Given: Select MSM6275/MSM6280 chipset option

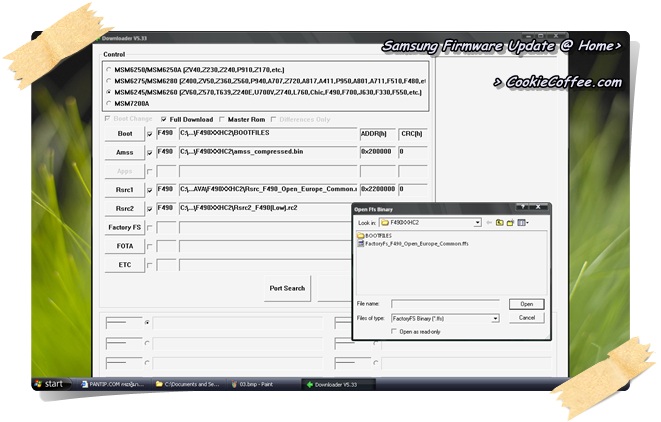Looking at the screenshot, I should click(x=109, y=81).
